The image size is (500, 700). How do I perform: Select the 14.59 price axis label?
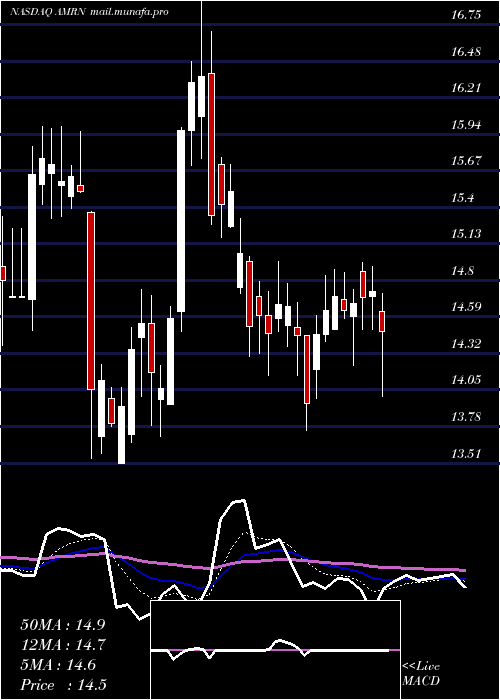coord(466,307)
